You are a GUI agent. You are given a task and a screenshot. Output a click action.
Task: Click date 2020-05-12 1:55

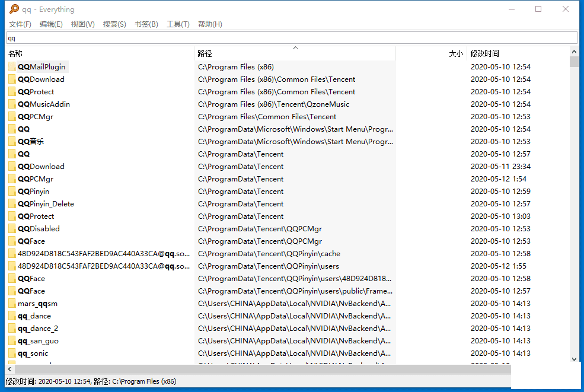(499, 266)
